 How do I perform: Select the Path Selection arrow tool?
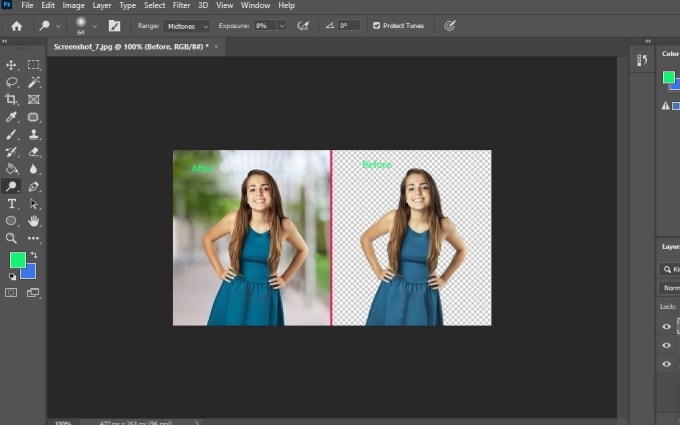(x=33, y=203)
